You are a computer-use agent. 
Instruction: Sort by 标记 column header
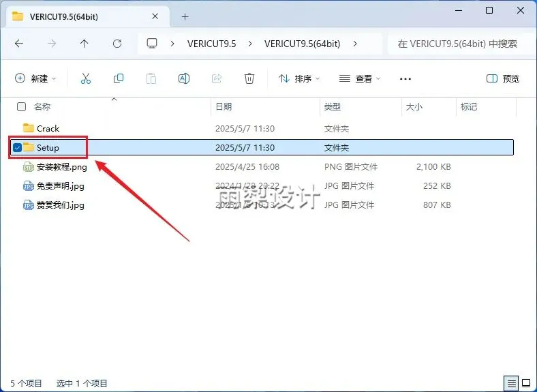[468, 106]
